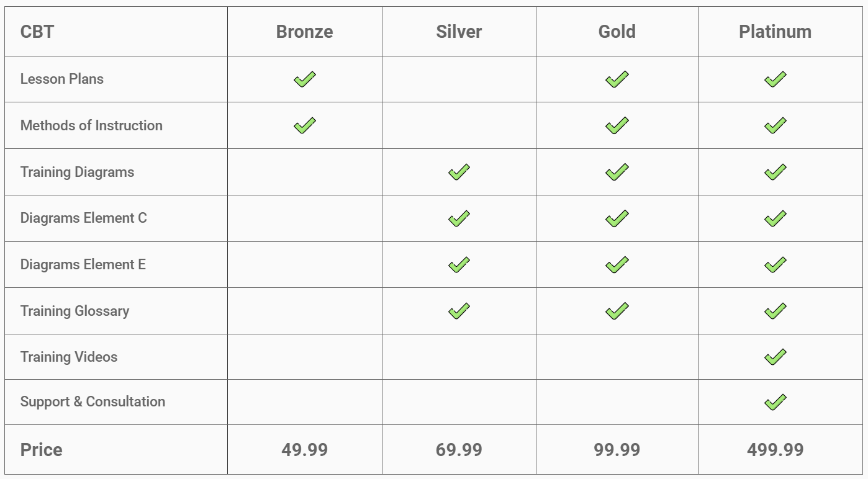Select the Platinum column header
Screen dimensions: 868x479
(775, 32)
